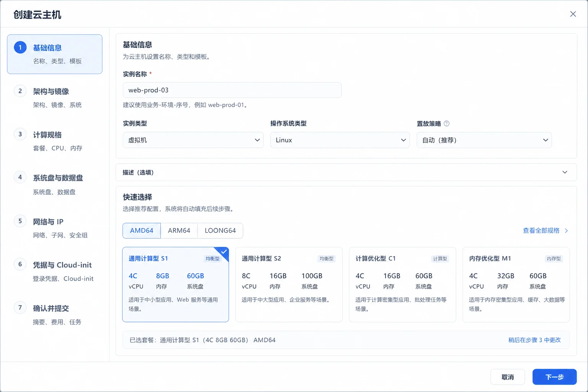Switch to the ARM64 architecture tab
Image resolution: width=588 pixels, height=392 pixels.
click(179, 230)
